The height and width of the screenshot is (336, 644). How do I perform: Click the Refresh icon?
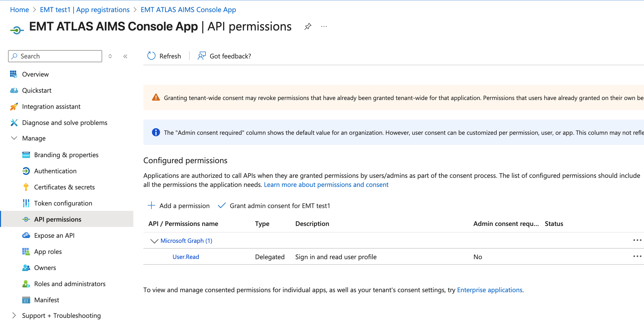coord(151,56)
